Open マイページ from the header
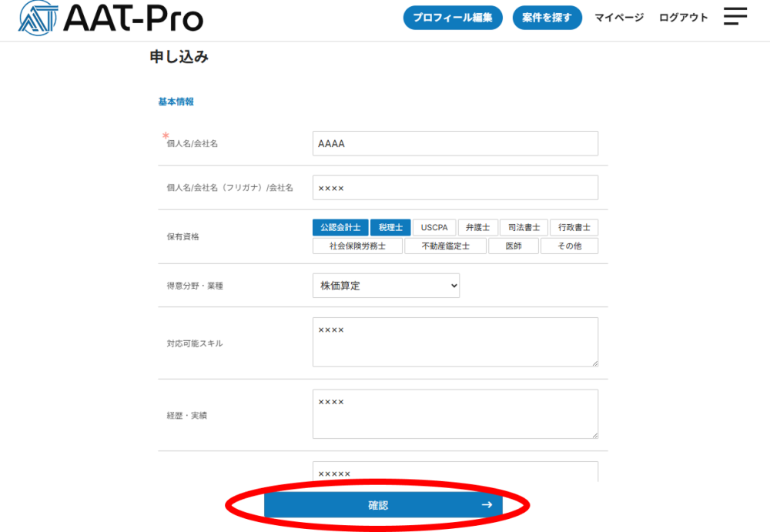The width and height of the screenshot is (770, 532). coord(618,18)
